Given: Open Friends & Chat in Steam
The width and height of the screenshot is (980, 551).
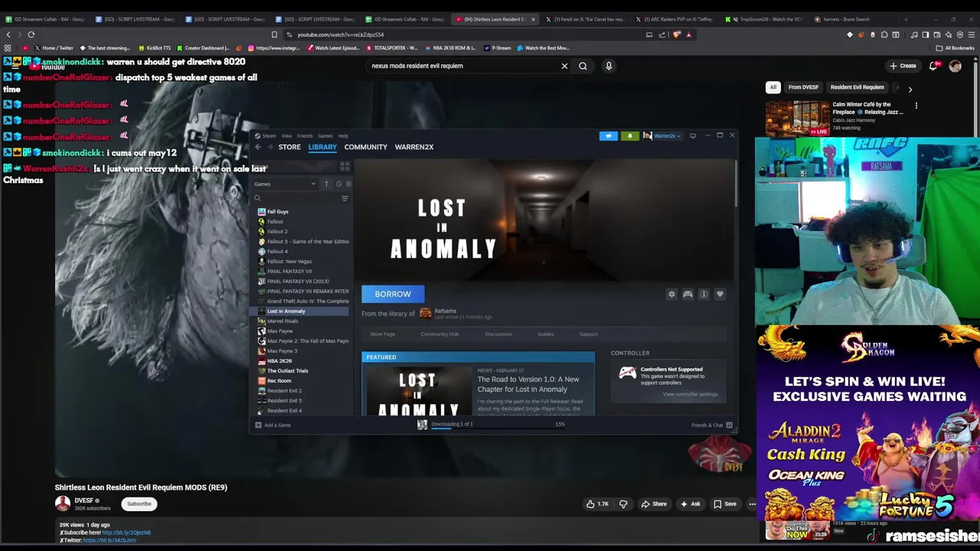Looking at the screenshot, I should (712, 425).
